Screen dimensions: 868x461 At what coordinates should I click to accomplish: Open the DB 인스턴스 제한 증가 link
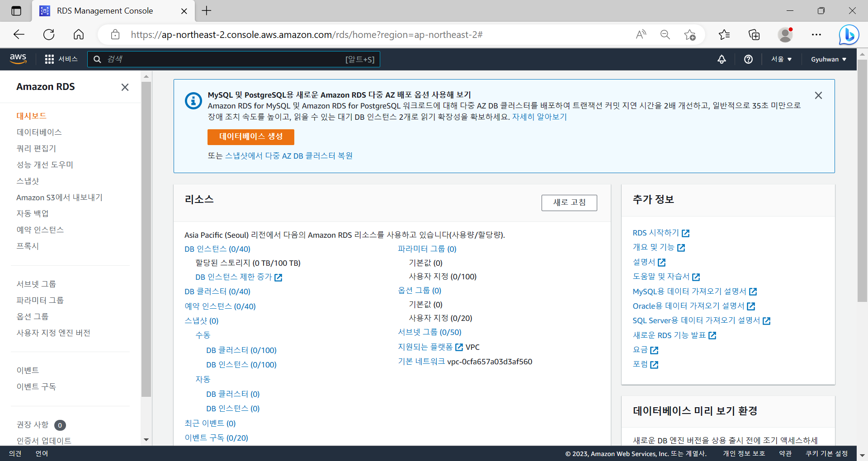(x=239, y=277)
